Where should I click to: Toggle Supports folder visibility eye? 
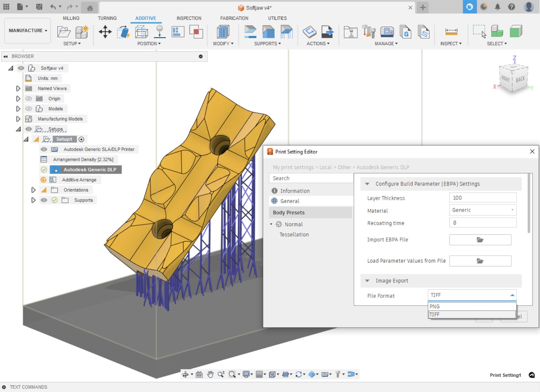tap(44, 200)
